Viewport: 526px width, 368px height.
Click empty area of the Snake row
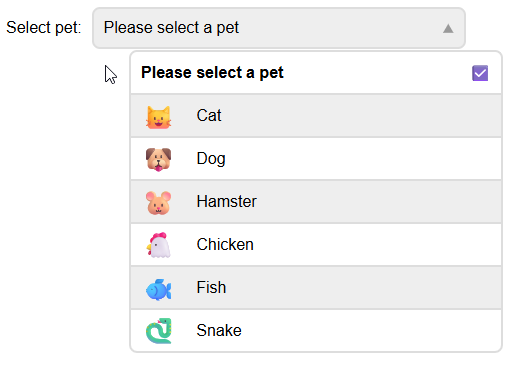(369, 330)
